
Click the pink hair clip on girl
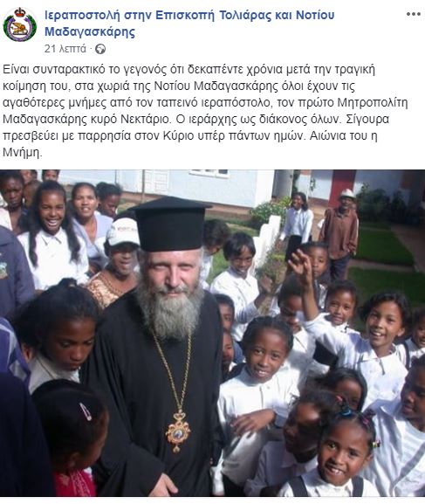tap(86, 411)
